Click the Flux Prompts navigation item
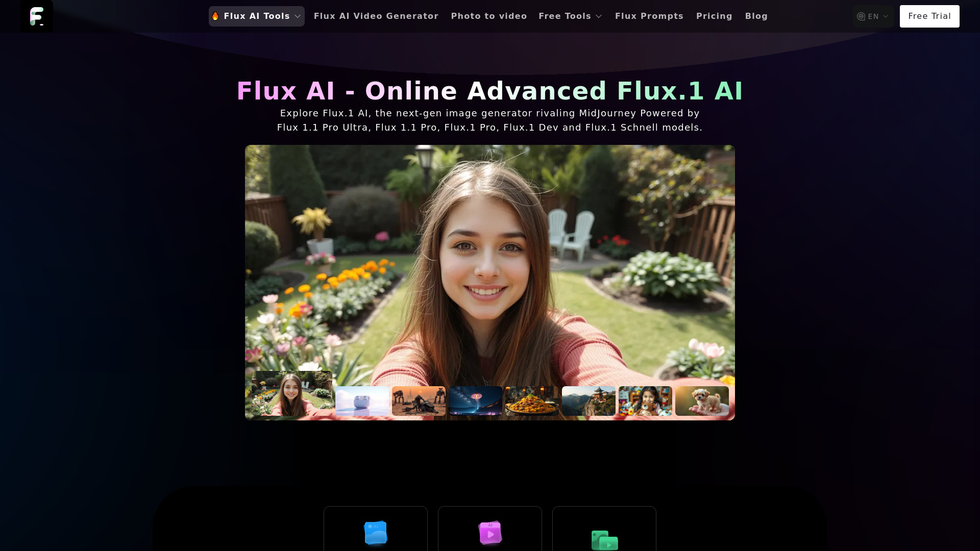 pos(649,16)
